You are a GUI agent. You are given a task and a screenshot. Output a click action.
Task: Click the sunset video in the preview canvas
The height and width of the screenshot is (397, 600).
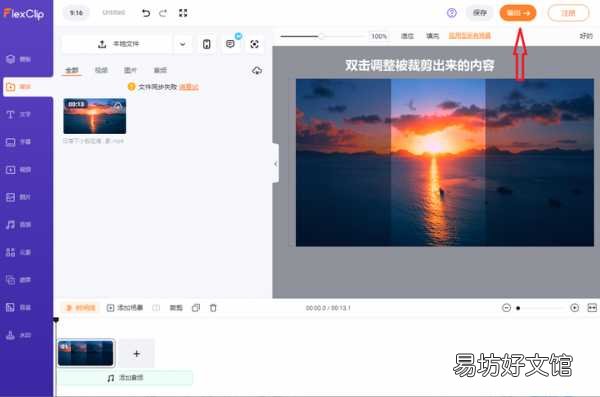pyautogui.click(x=445, y=162)
